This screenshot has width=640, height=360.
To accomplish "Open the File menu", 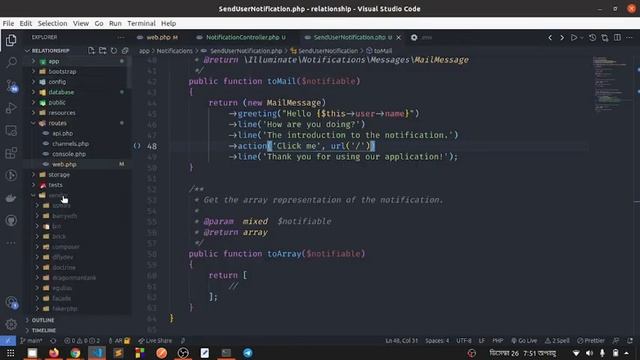I will (x=8, y=23).
